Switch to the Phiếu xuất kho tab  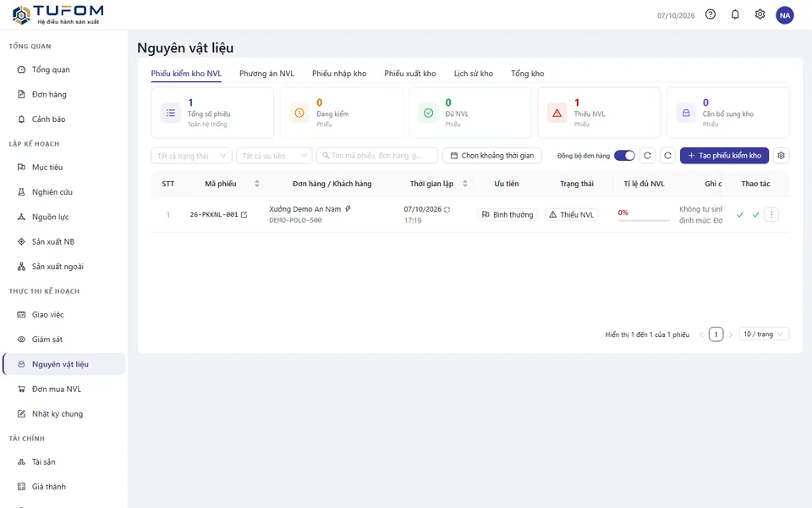[410, 74]
